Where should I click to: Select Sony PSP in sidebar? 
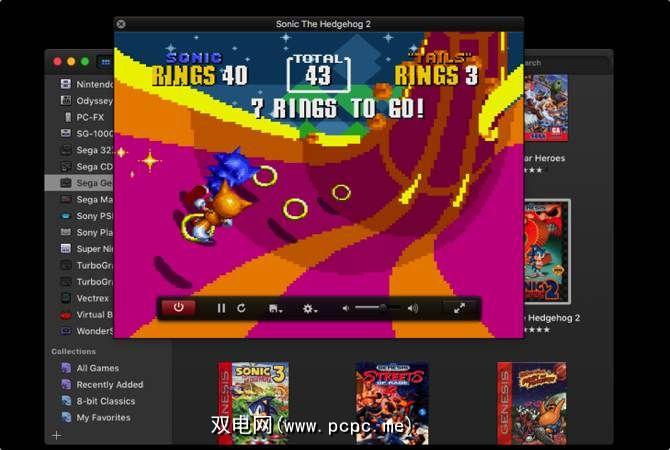86,216
